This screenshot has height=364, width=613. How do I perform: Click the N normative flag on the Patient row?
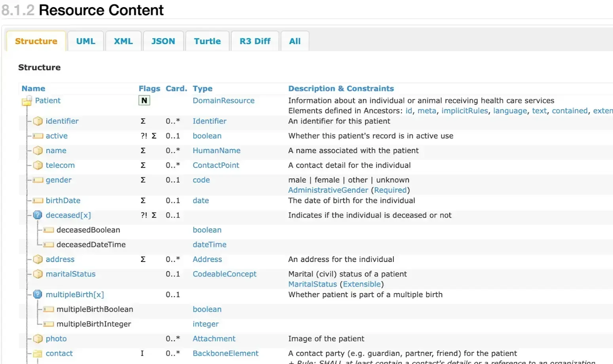(144, 100)
